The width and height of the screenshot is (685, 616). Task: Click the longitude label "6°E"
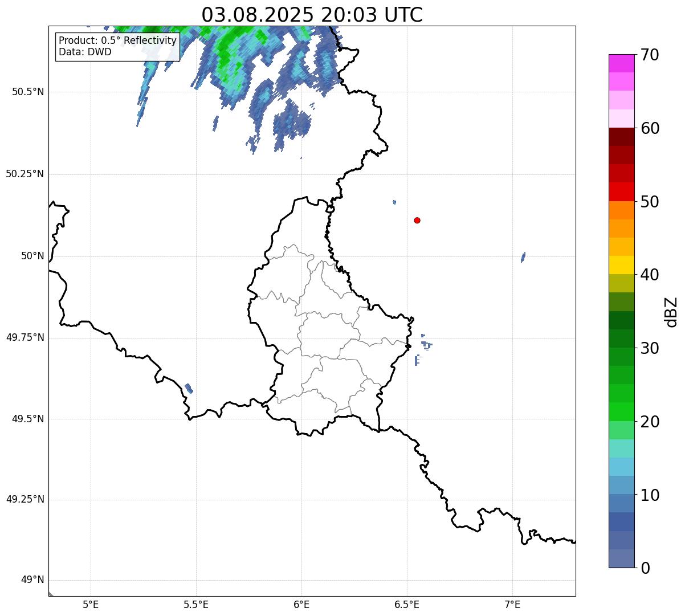pyautogui.click(x=301, y=604)
